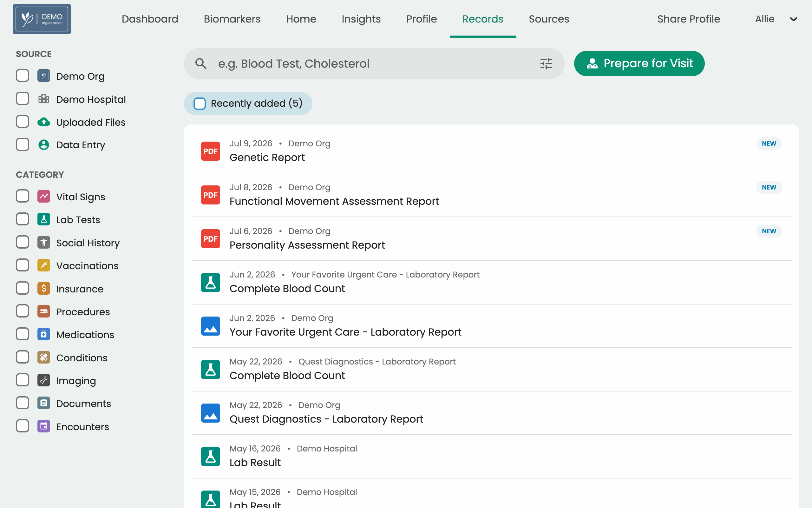The height and width of the screenshot is (508, 812).
Task: Check the Demo Org source checkbox
Action: click(x=23, y=76)
